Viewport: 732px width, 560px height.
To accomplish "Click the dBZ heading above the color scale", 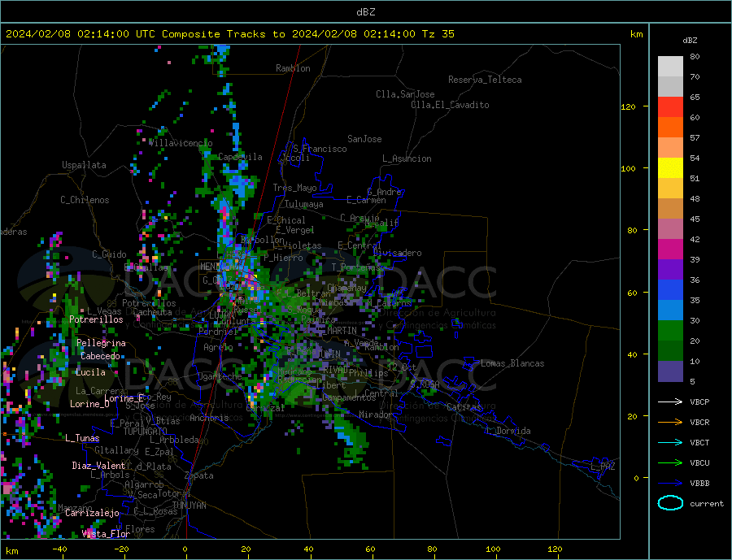I will (x=690, y=41).
